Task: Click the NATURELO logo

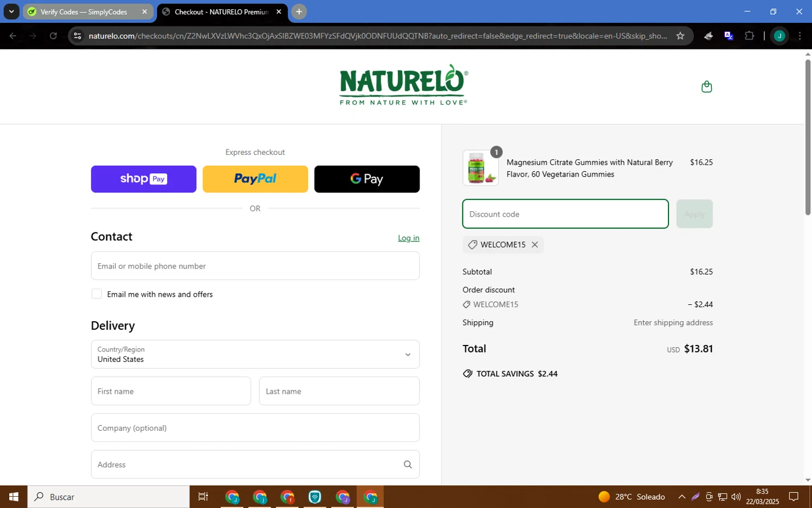Action: tap(403, 85)
